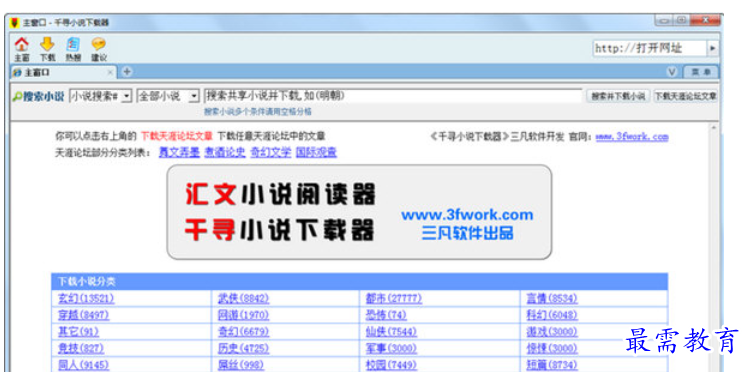The image size is (747, 372).
Task: Focus the http:// 打开网址 address field
Action: [x=650, y=48]
